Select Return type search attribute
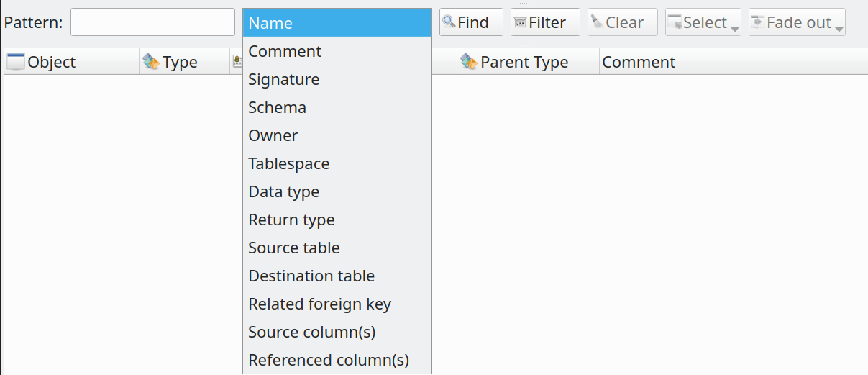This screenshot has height=375, width=868. click(x=337, y=220)
